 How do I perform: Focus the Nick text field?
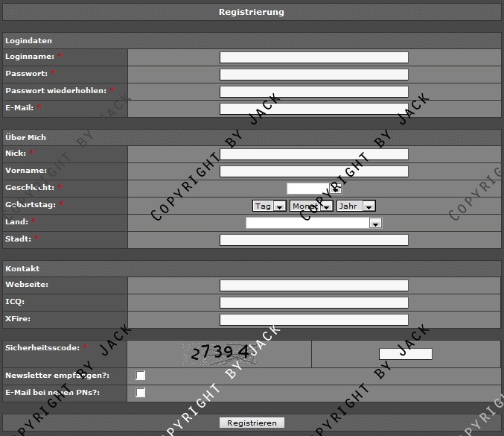click(313, 154)
